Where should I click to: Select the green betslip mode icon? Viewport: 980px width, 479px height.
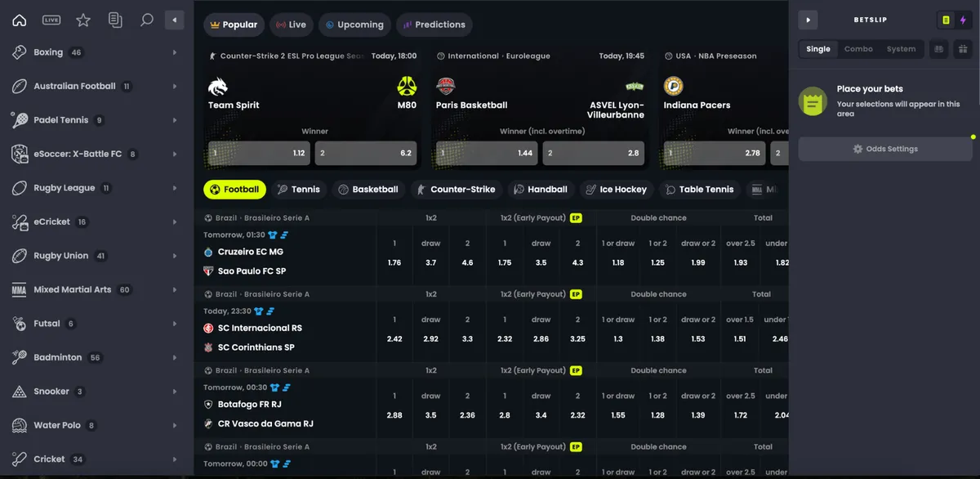(947, 20)
